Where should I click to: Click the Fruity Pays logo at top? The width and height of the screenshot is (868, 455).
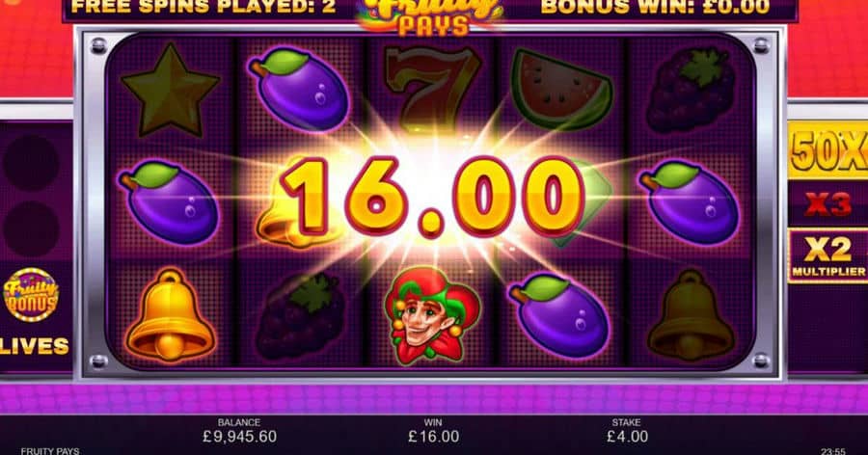(x=431, y=17)
